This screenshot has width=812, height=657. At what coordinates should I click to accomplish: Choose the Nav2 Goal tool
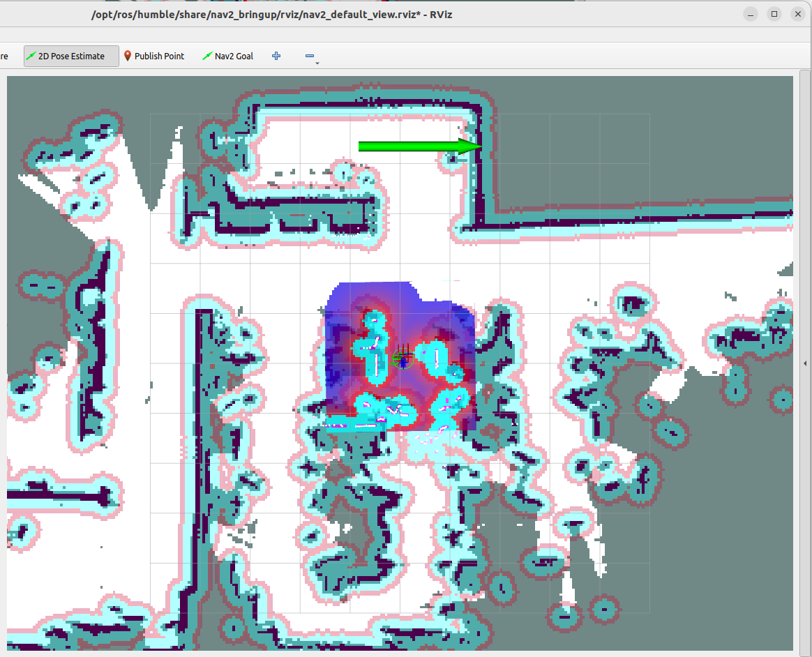click(x=227, y=56)
